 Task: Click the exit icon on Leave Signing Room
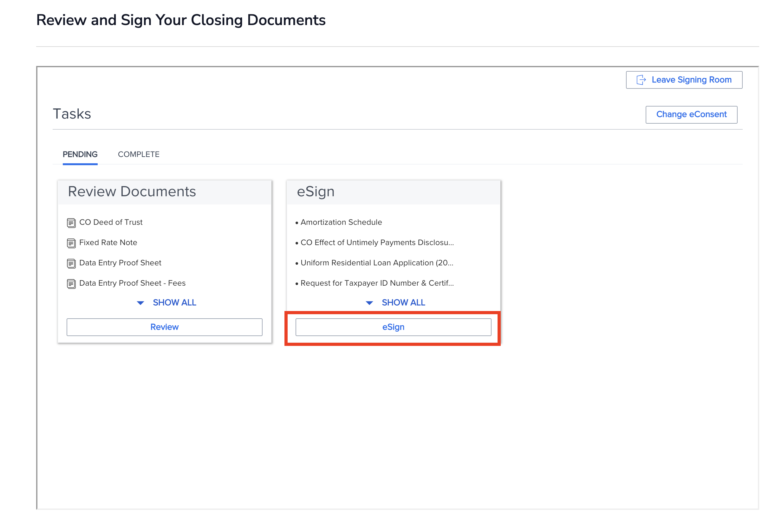[641, 80]
